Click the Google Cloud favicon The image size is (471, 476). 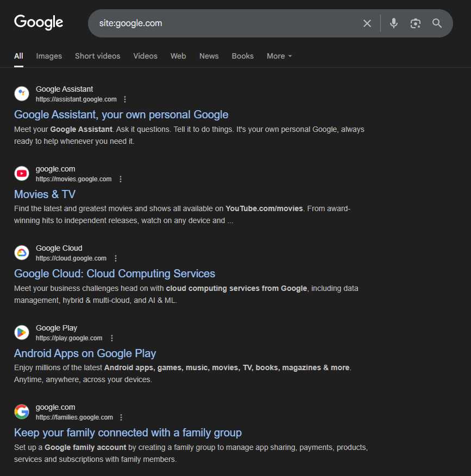coord(22,252)
